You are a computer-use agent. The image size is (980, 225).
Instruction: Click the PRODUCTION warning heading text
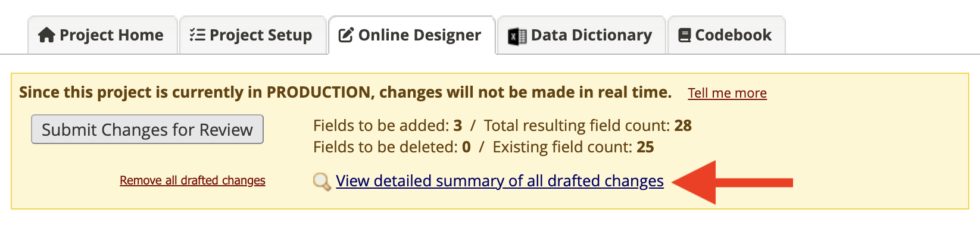point(345,92)
